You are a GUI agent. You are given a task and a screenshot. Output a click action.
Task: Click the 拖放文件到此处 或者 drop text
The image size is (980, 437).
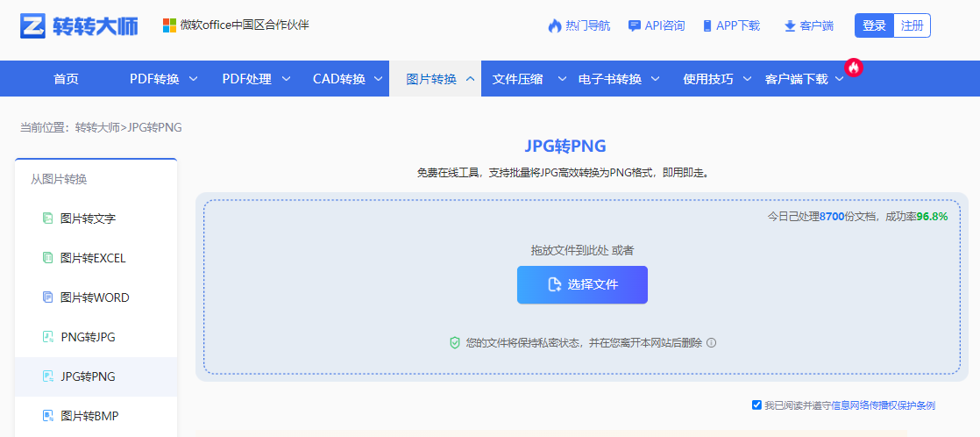pos(582,250)
